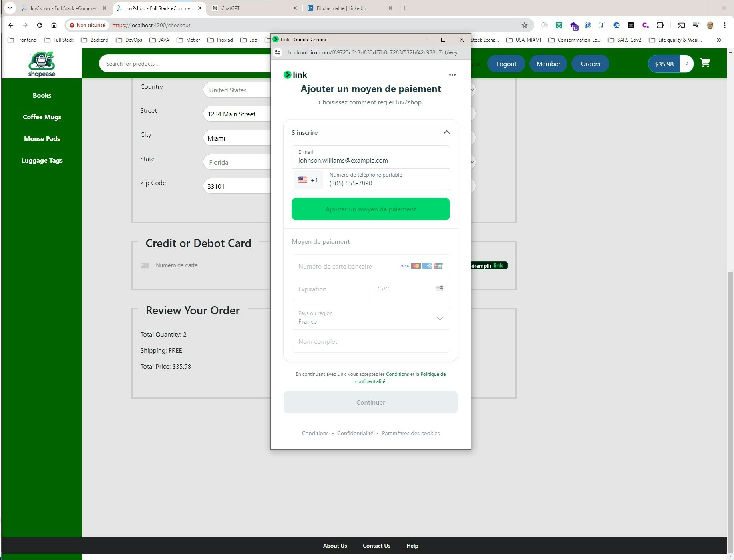Click the Logout button

(506, 64)
